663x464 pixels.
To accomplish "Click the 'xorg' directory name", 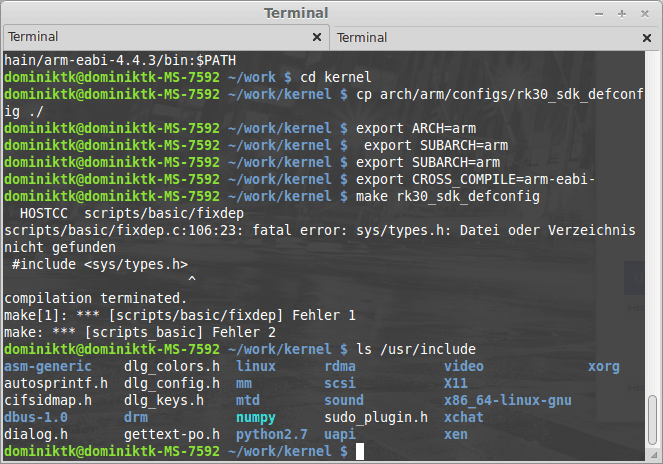I will [603, 367].
